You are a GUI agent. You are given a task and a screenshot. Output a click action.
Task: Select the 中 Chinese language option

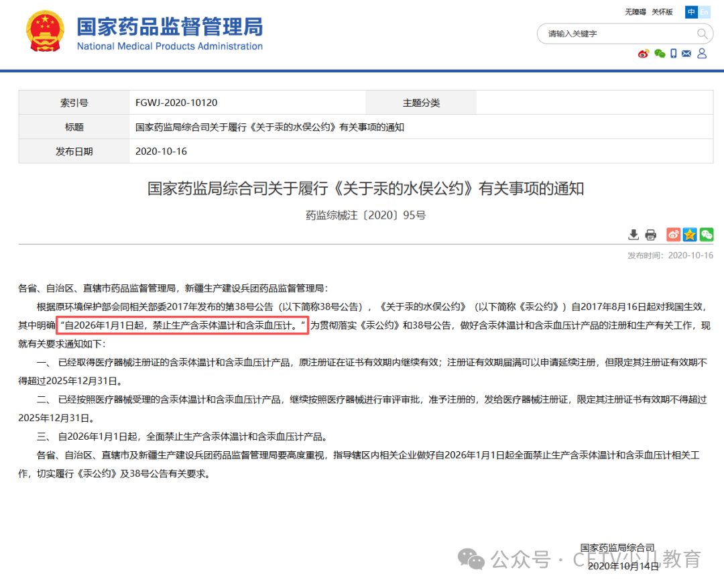691,12
